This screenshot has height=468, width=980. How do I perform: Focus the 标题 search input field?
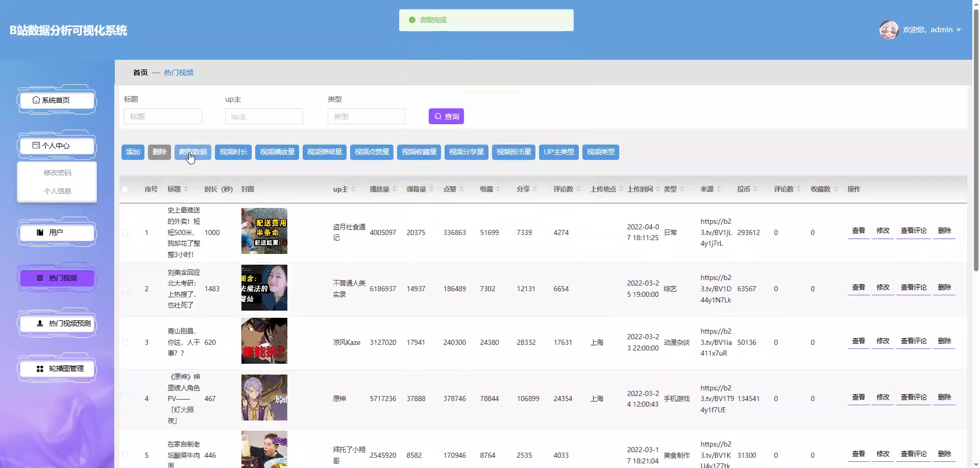(163, 116)
